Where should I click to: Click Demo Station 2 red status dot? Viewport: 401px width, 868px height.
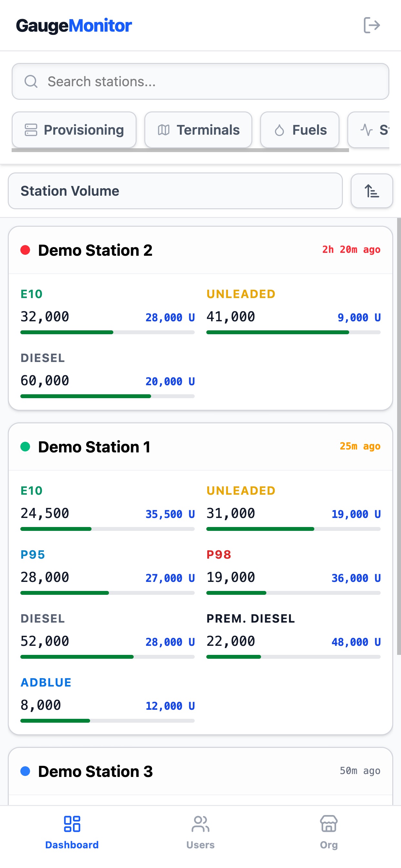pos(25,250)
